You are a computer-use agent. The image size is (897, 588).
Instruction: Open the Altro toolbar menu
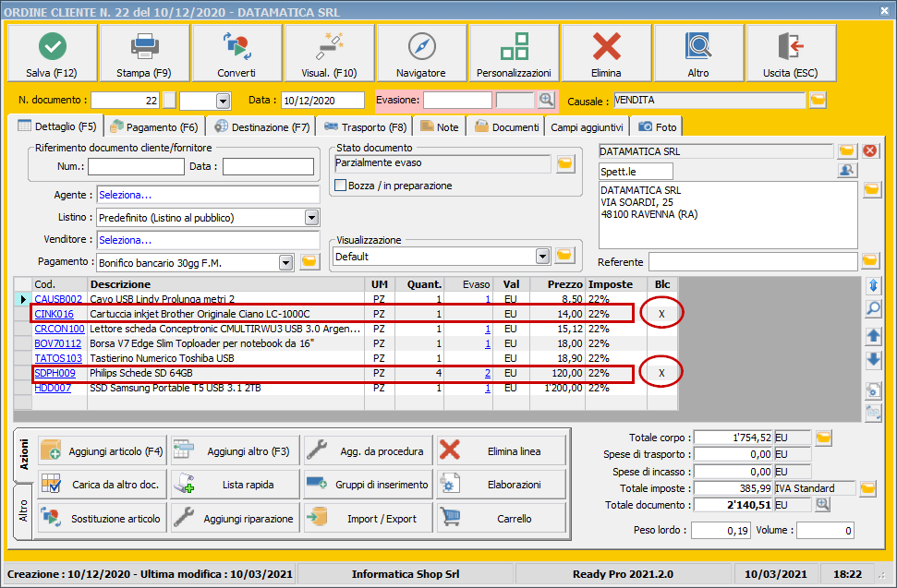(698, 53)
